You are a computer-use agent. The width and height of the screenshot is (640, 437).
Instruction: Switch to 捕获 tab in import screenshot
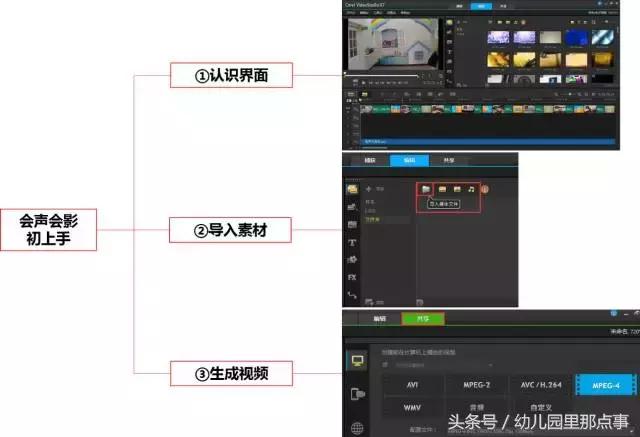click(x=370, y=160)
